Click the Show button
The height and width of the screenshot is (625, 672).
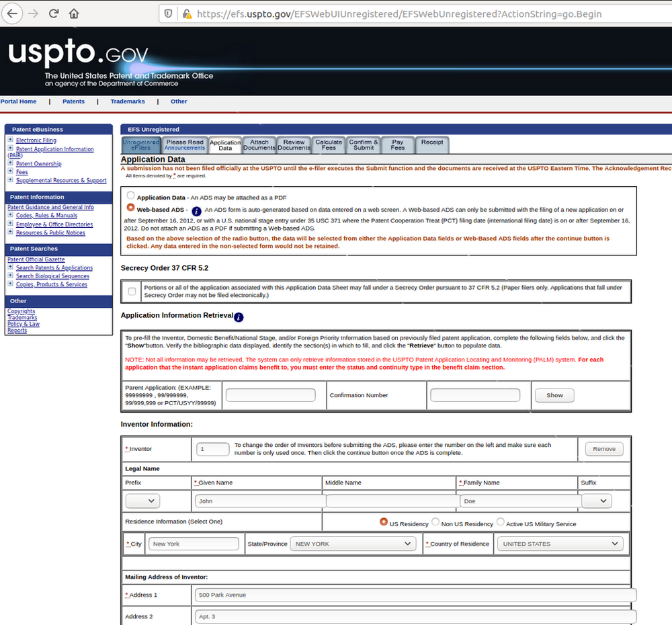point(554,395)
